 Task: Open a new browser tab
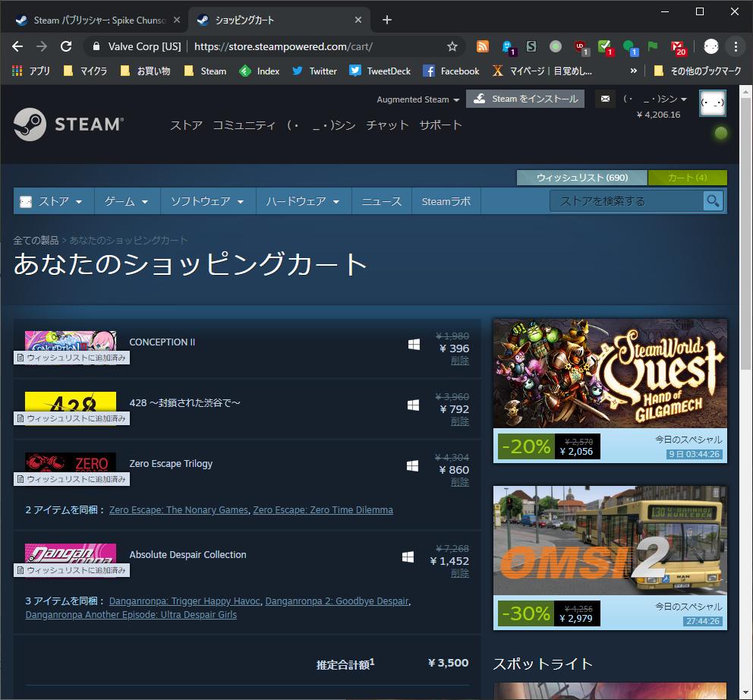(x=387, y=20)
